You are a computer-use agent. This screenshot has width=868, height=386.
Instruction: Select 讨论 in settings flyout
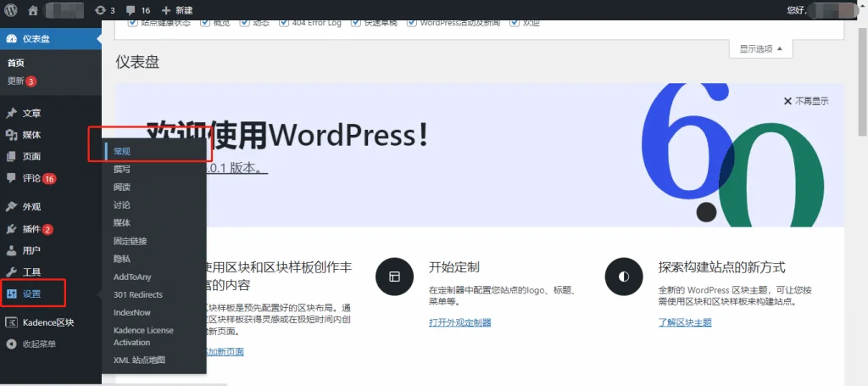coord(122,205)
